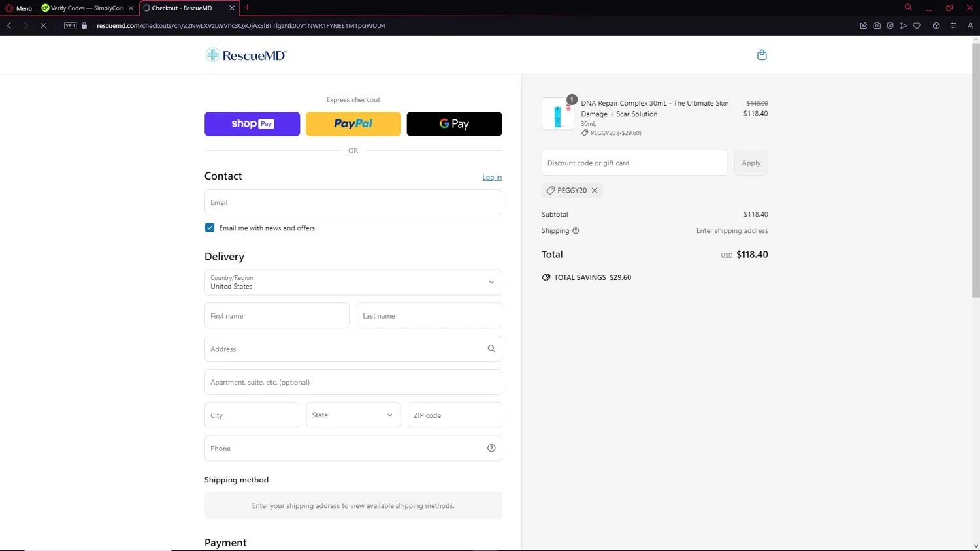Focus the rescuemd.com URL address field
The width and height of the screenshot is (980, 551).
241,25
